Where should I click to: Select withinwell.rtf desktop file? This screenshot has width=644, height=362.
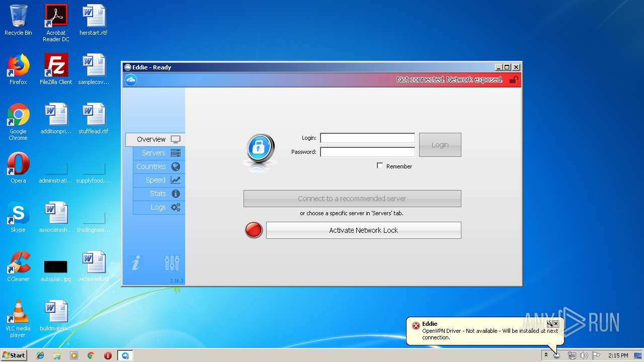click(x=94, y=266)
